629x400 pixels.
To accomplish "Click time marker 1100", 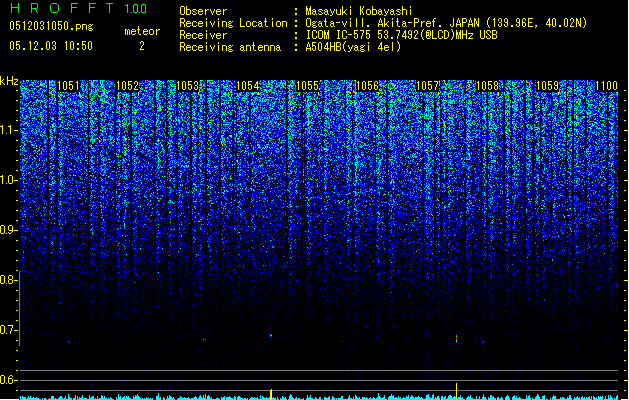I will coord(607,86).
